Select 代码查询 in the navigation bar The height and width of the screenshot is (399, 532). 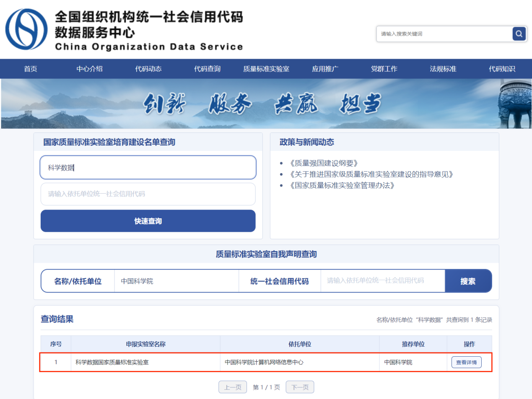pos(207,69)
